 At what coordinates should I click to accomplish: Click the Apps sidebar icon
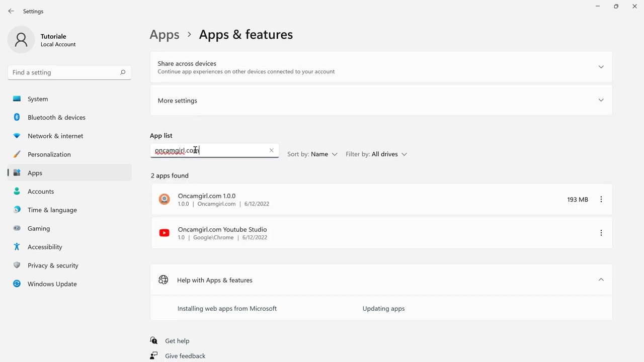(17, 173)
